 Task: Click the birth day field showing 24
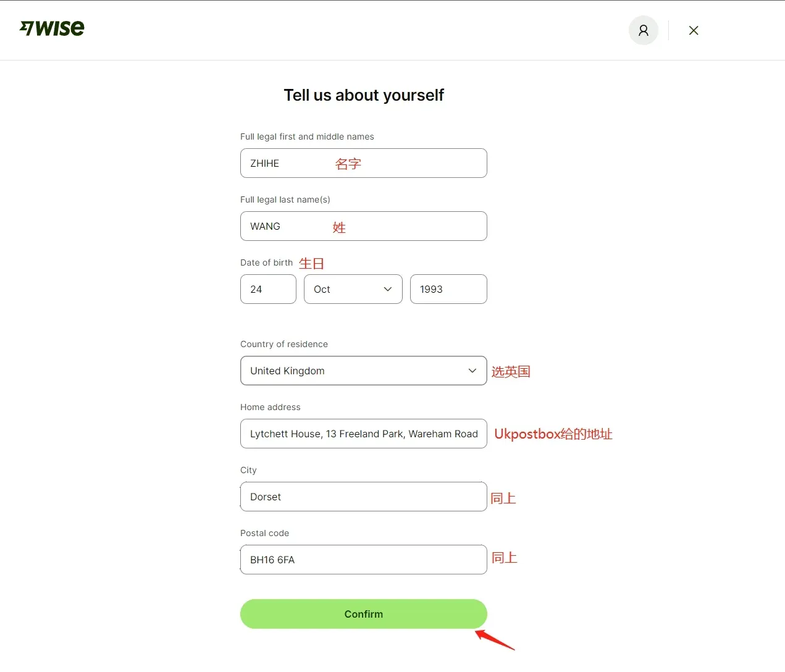pyautogui.click(x=268, y=289)
